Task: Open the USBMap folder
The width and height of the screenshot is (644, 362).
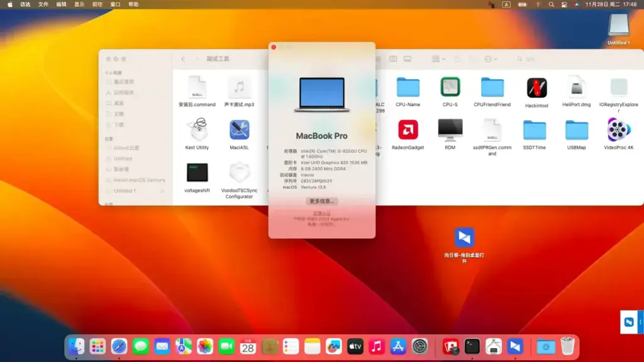Action: pyautogui.click(x=576, y=130)
